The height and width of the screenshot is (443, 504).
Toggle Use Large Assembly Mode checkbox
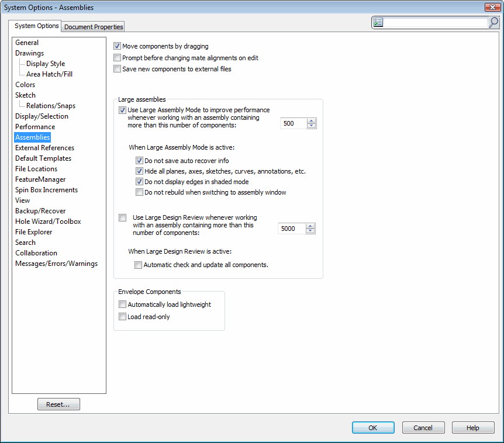point(122,110)
